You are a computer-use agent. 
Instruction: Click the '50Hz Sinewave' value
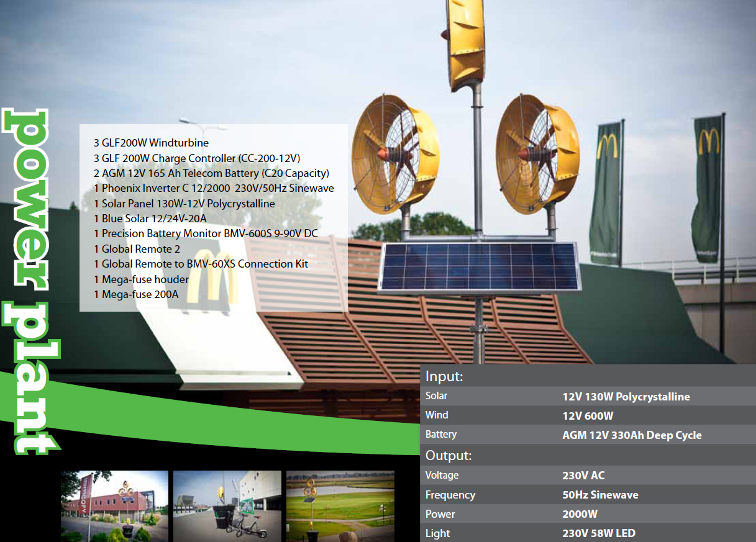click(600, 495)
